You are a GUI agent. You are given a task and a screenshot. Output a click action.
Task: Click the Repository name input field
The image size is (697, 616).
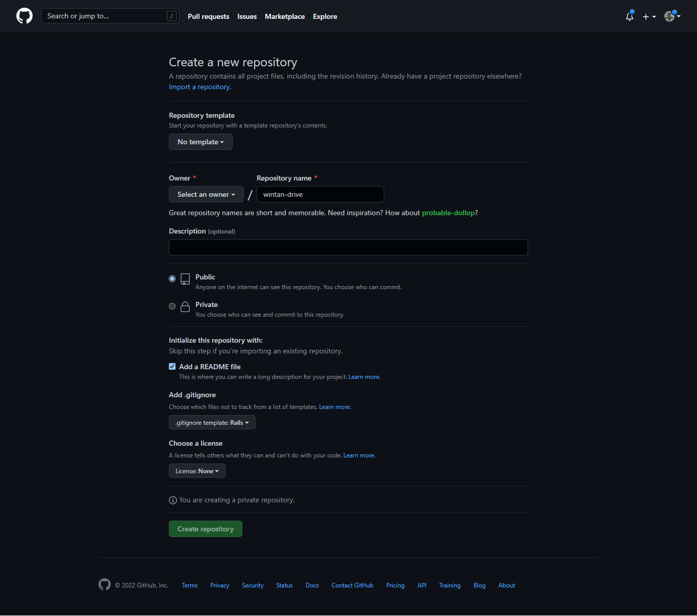pyautogui.click(x=320, y=194)
